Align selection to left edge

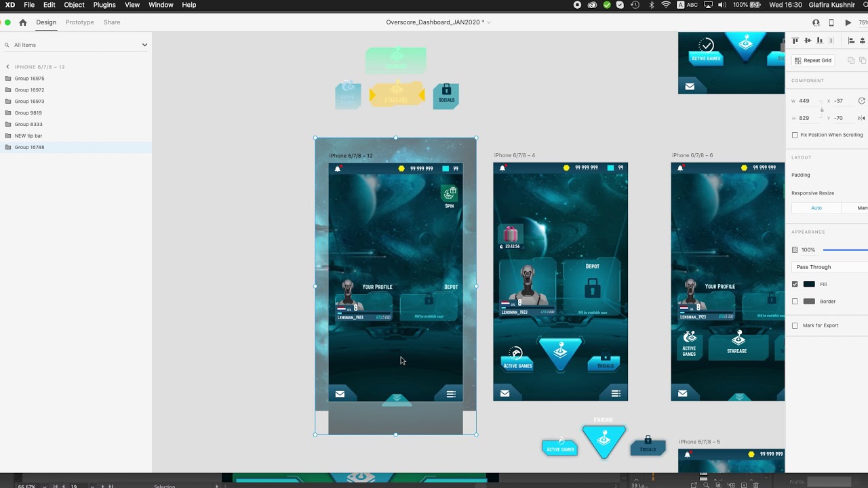pos(852,41)
